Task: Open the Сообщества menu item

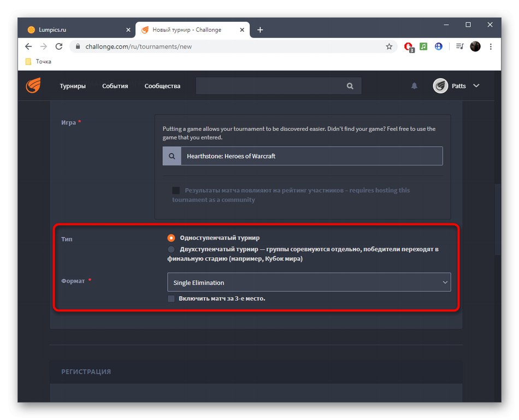Action: [x=162, y=85]
